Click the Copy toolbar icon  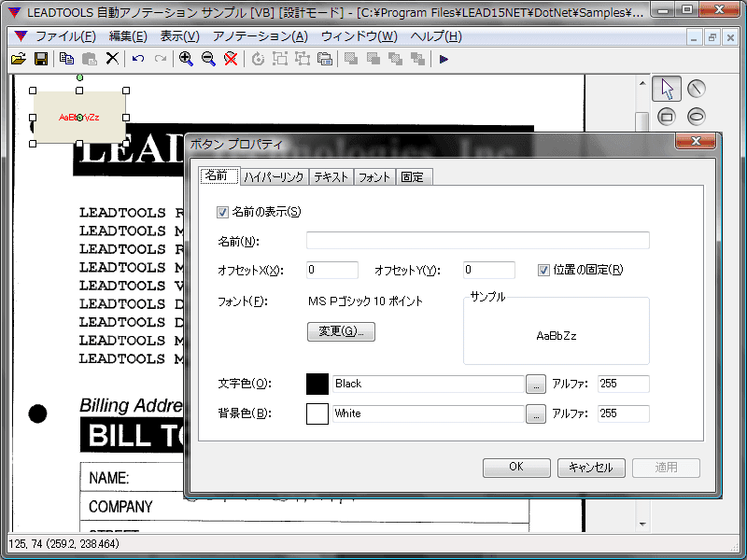point(66,59)
